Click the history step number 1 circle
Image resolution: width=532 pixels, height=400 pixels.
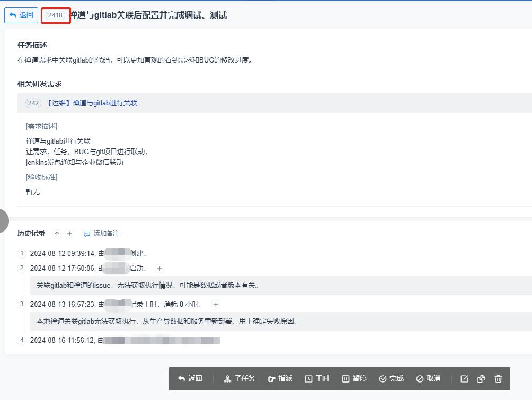22,253
